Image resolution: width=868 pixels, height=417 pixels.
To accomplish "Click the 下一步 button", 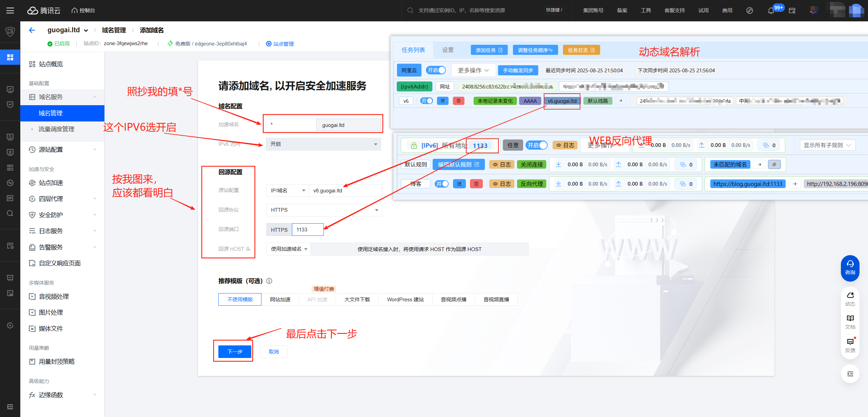I will point(235,352).
